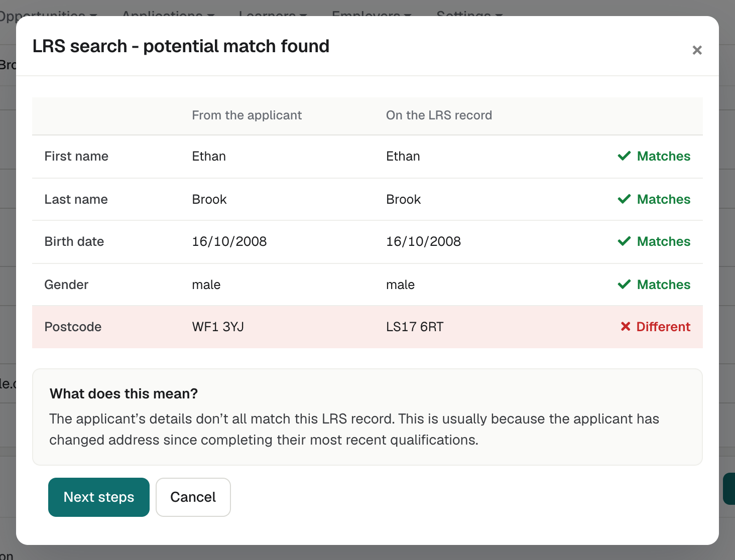Screen dimensions: 735x560
Task: Select the 'Last name' row label
Action: 76,199
